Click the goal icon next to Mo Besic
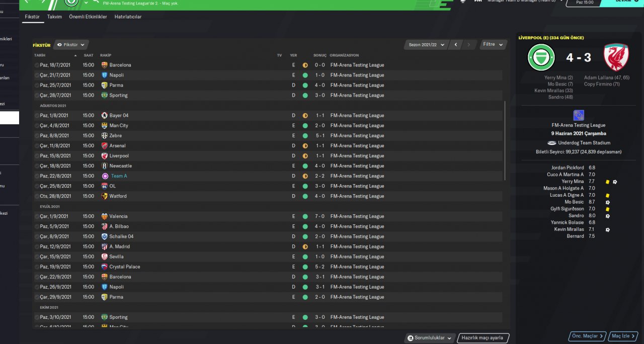The image size is (644, 344). pyautogui.click(x=608, y=202)
